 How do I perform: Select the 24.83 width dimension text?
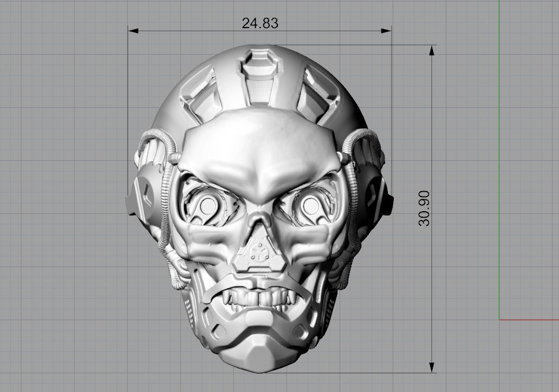pyautogui.click(x=260, y=23)
